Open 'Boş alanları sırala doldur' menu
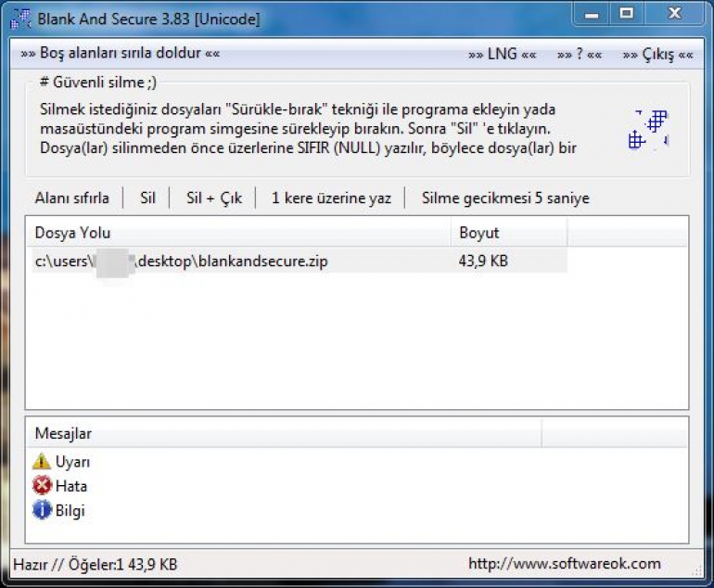 tap(121, 53)
